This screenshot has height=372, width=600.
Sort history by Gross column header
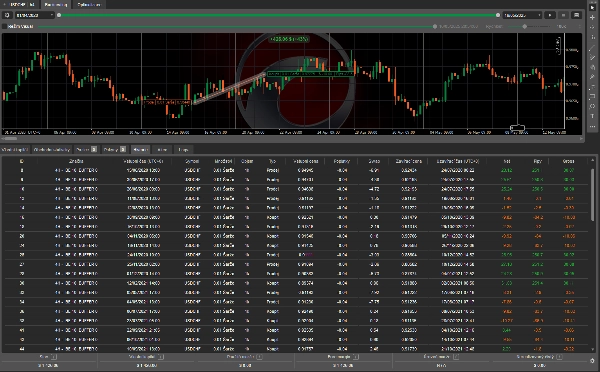[568, 161]
